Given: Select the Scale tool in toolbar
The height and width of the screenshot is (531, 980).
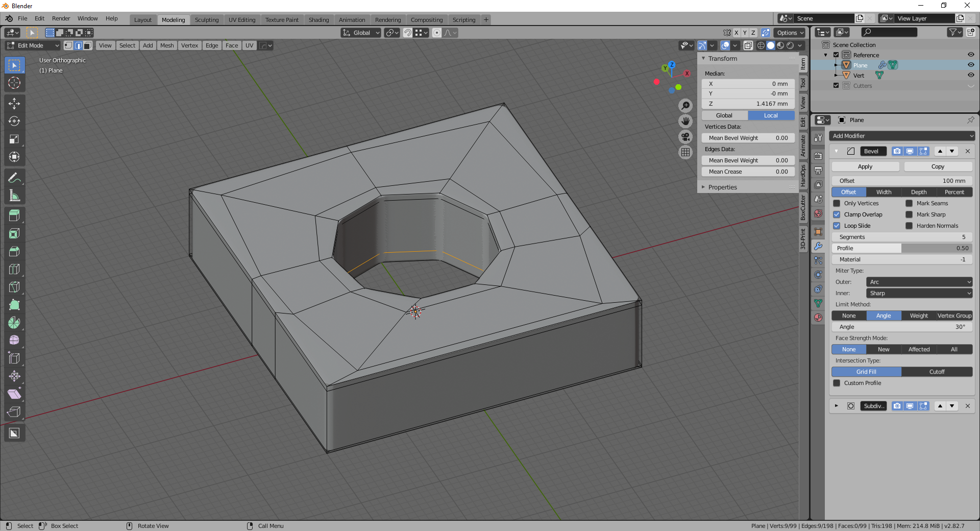Looking at the screenshot, I should pos(14,139).
